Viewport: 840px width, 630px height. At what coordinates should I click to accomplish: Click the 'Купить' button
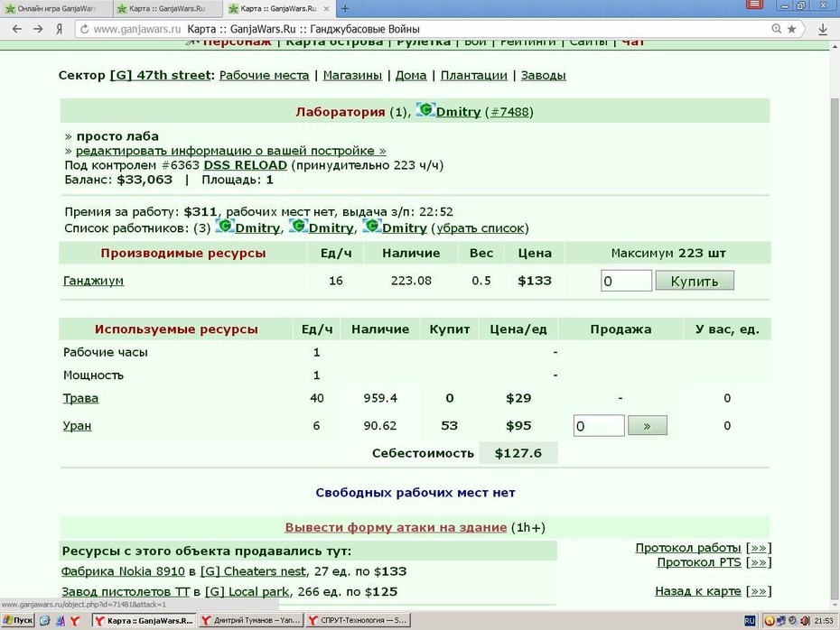[695, 281]
